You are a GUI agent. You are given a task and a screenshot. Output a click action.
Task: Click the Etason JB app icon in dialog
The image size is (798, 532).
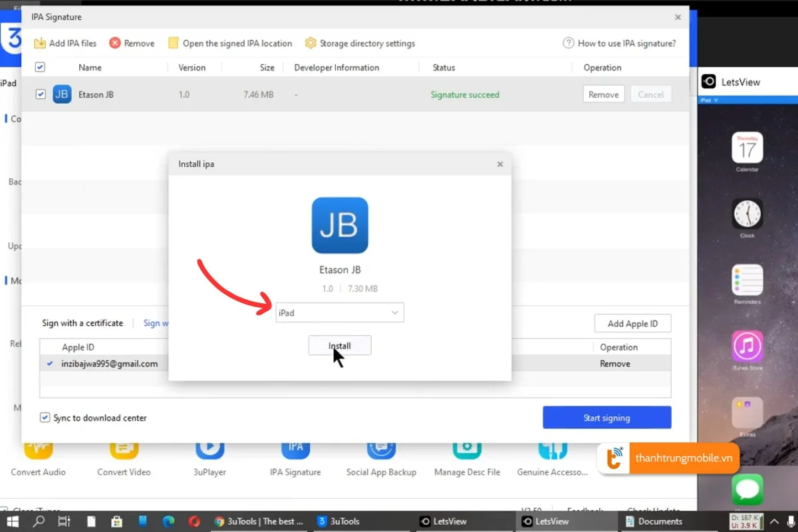(x=340, y=225)
